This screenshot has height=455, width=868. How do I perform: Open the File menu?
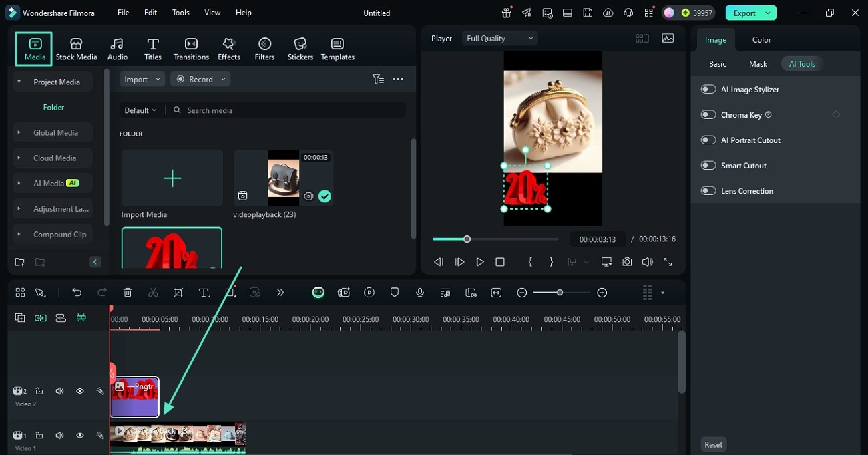coord(124,13)
